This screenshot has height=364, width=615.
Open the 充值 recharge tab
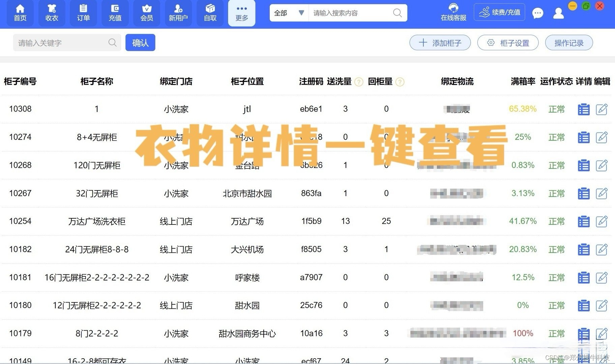(115, 13)
